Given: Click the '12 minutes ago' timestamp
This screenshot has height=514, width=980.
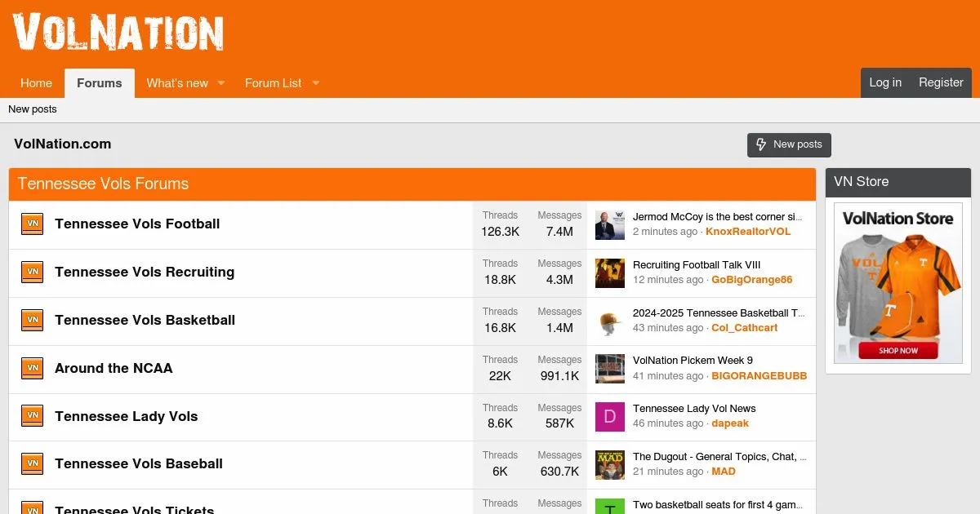Looking at the screenshot, I should click(x=668, y=280).
